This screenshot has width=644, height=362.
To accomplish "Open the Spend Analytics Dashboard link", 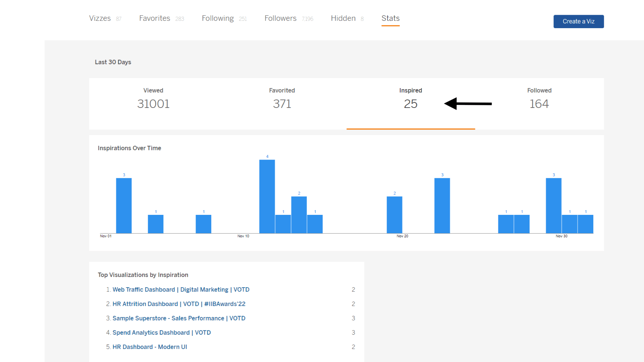I will click(x=161, y=333).
